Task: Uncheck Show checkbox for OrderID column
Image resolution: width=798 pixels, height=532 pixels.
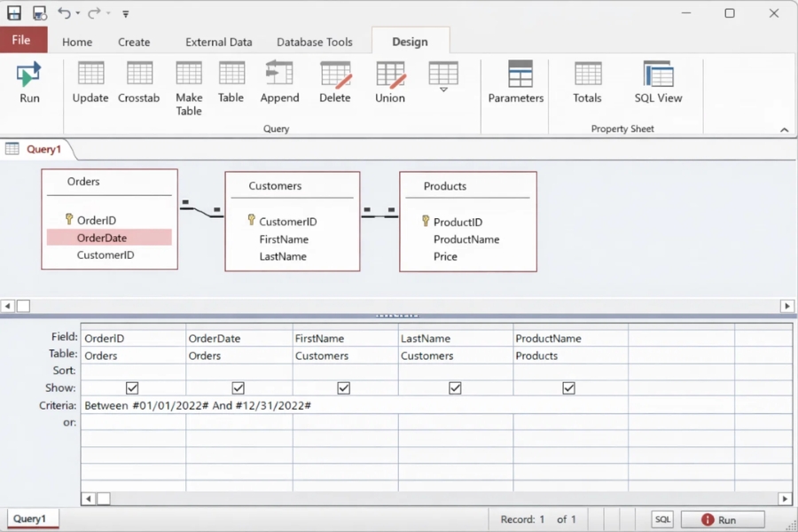Action: pyautogui.click(x=132, y=388)
